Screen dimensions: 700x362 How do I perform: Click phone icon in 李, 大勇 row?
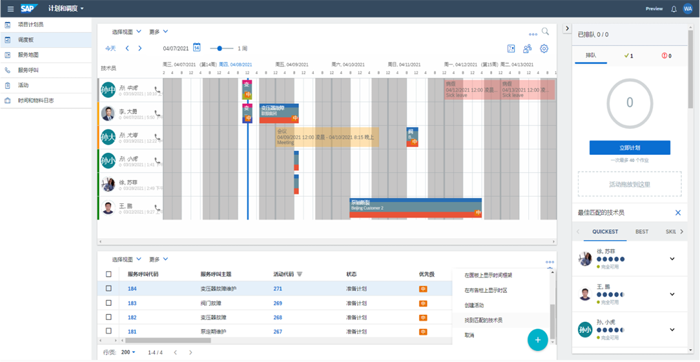157,113
